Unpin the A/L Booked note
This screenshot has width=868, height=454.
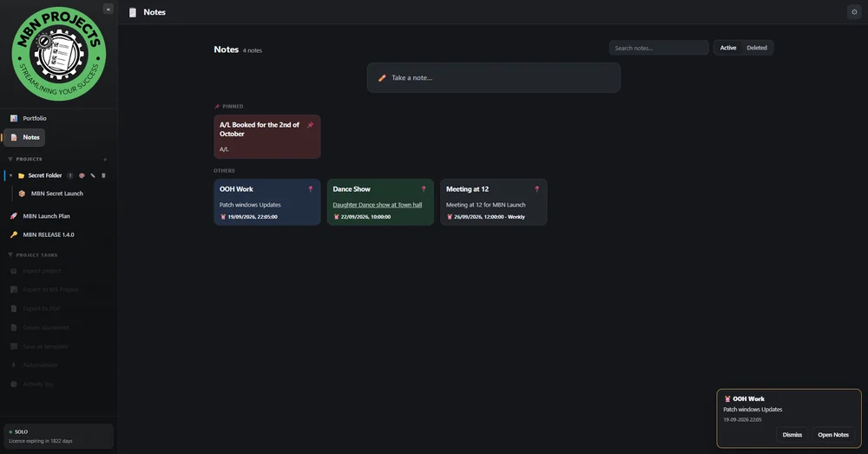pos(311,125)
